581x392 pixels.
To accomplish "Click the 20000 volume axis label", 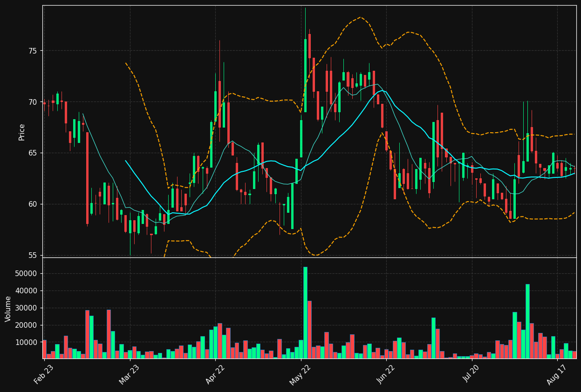I will pos(26,325).
